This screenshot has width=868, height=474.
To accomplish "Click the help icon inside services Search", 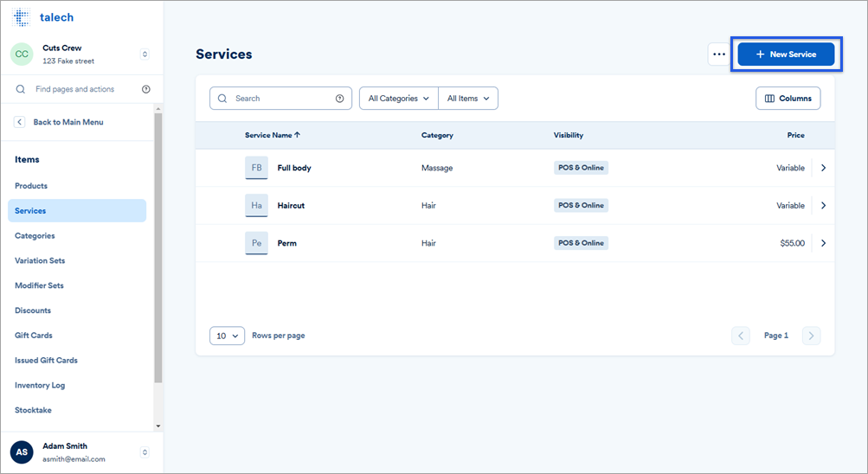I will point(340,99).
